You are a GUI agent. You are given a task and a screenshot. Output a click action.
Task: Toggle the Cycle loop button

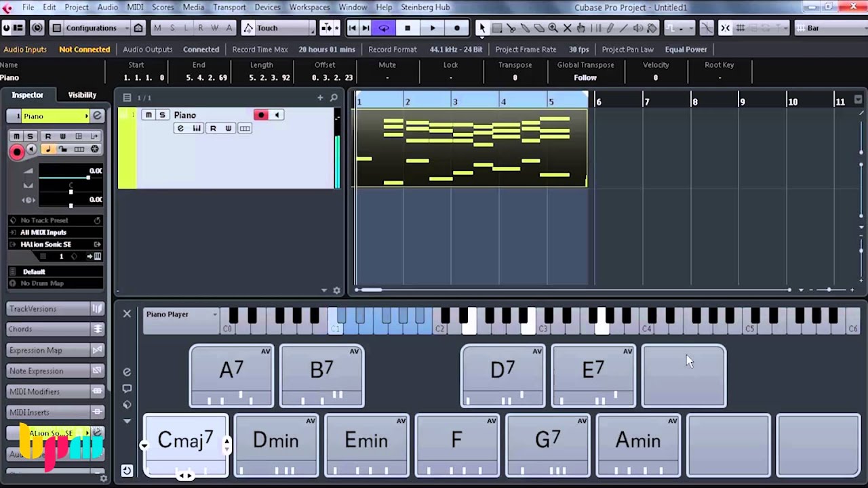pyautogui.click(x=383, y=28)
